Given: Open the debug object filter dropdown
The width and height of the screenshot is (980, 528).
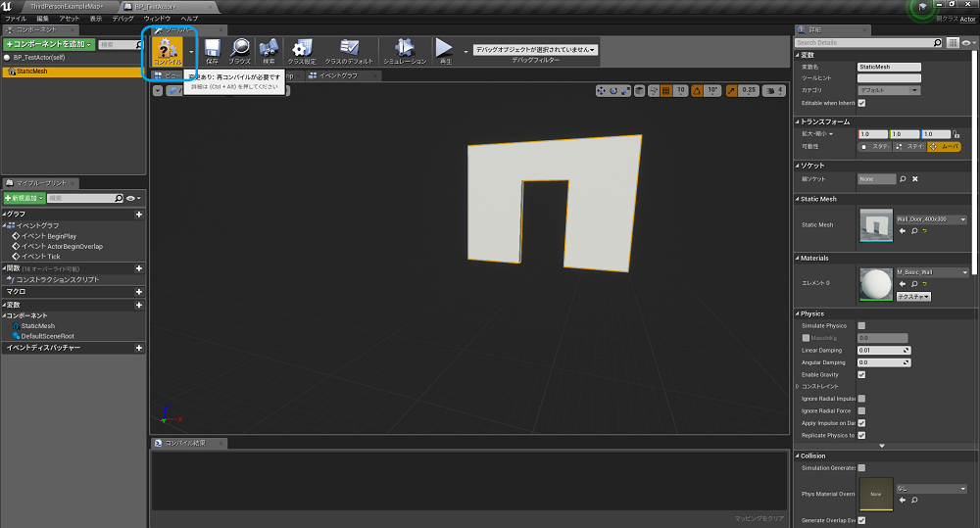Looking at the screenshot, I should pos(535,49).
